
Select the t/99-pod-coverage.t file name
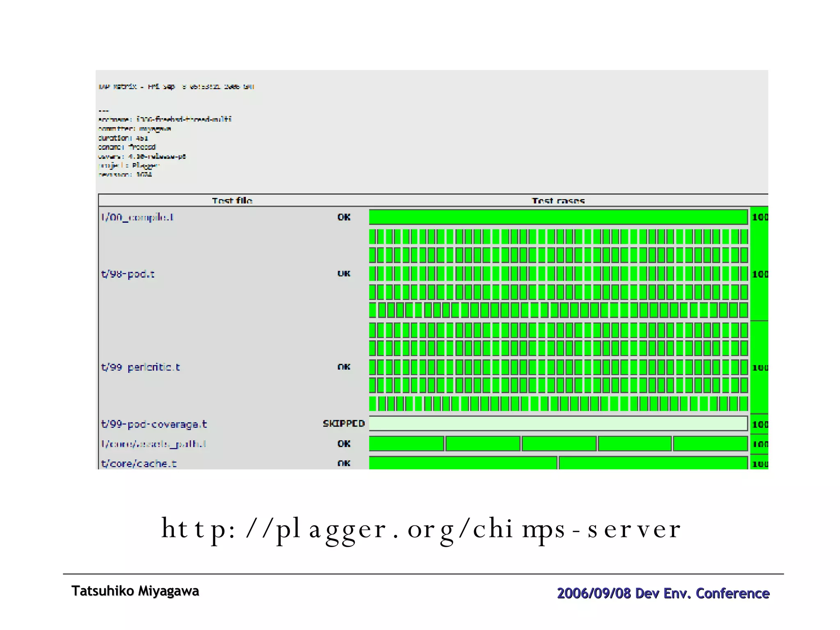154,424
